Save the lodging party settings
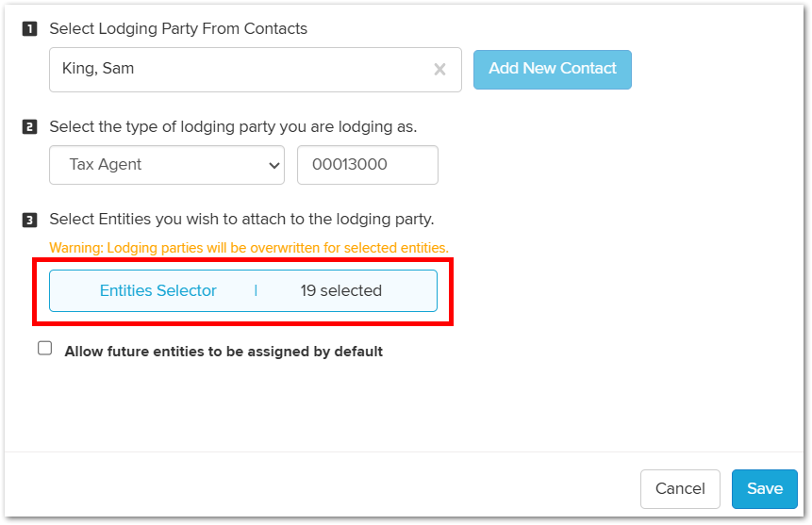 pos(764,489)
